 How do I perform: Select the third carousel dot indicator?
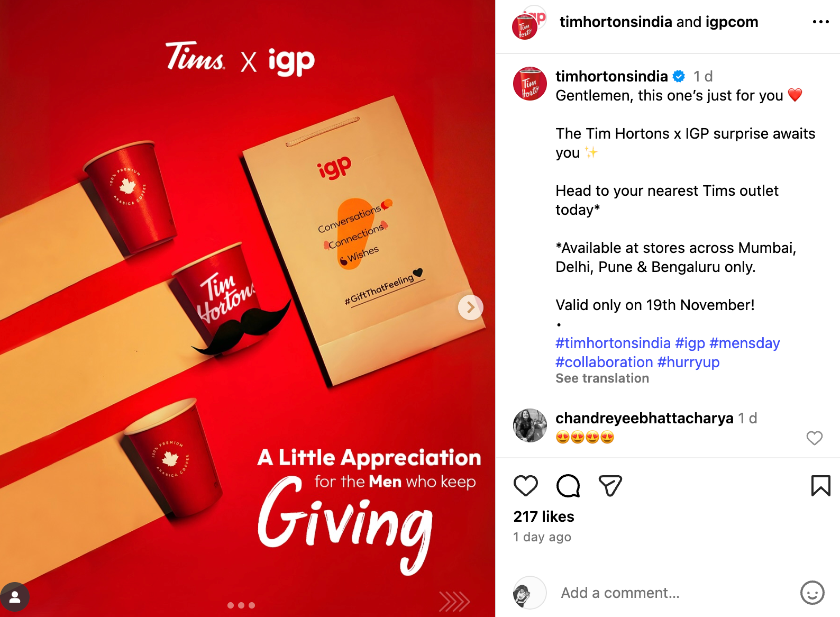tap(252, 605)
